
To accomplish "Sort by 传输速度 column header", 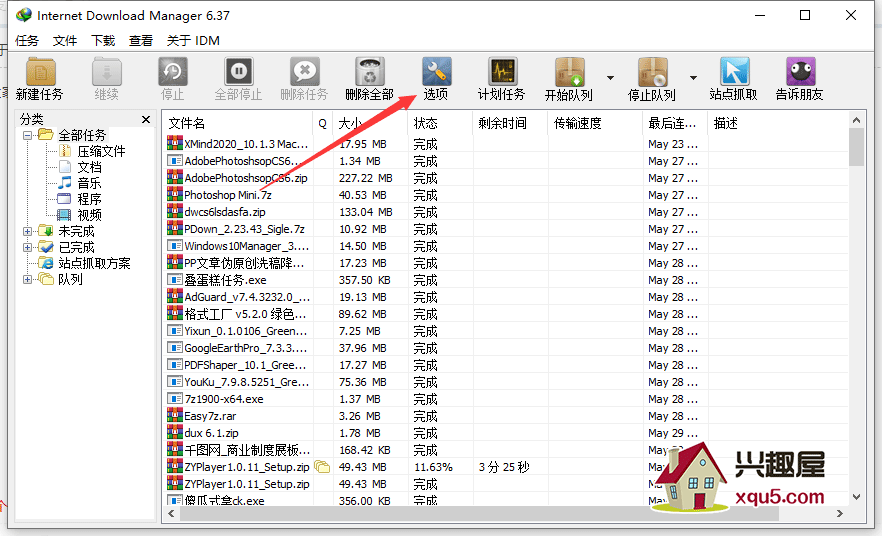I will 595,123.
